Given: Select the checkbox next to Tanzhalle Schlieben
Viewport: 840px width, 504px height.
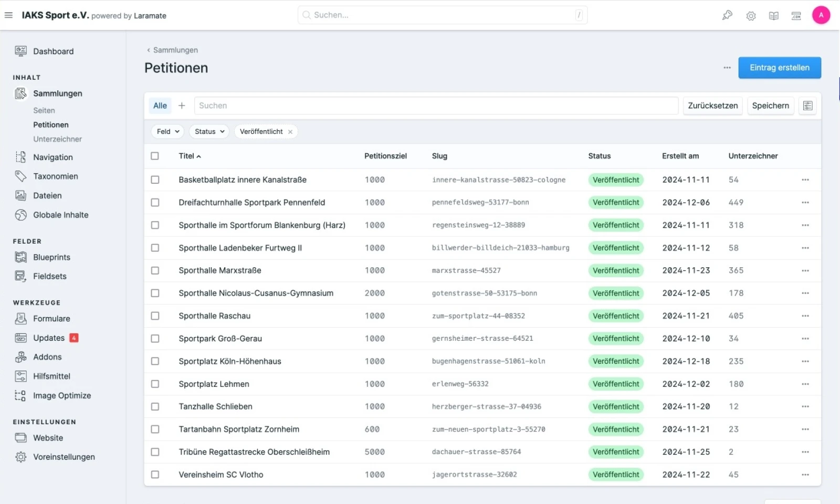Looking at the screenshot, I should click(155, 406).
